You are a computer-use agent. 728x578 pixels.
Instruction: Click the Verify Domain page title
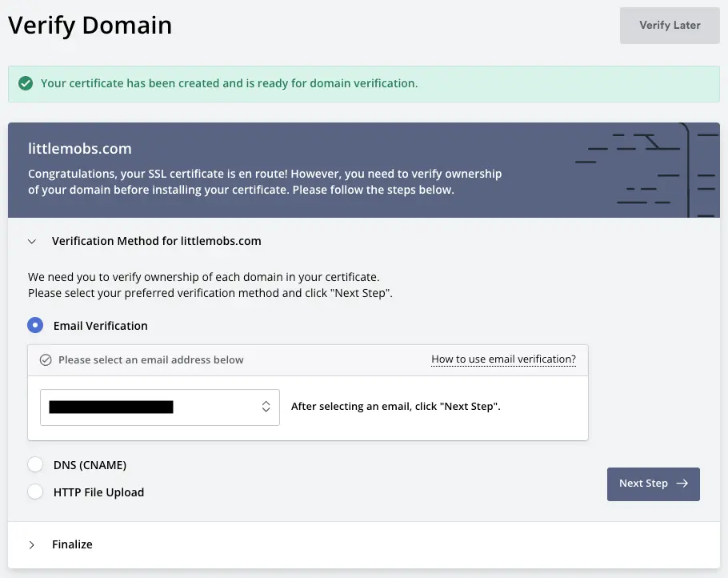click(x=90, y=25)
